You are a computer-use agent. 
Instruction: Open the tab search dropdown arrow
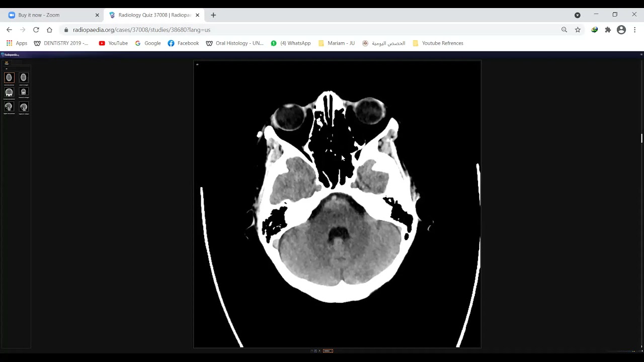(x=577, y=15)
